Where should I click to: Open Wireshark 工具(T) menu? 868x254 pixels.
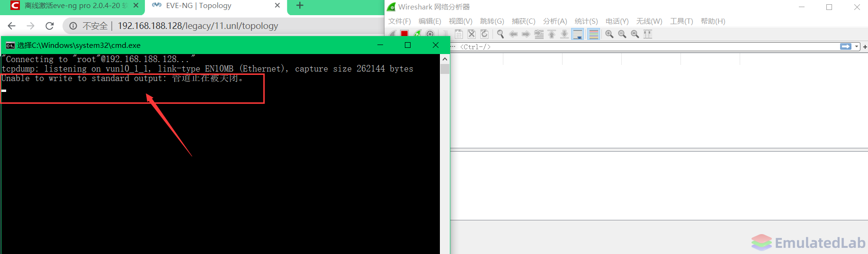(681, 21)
